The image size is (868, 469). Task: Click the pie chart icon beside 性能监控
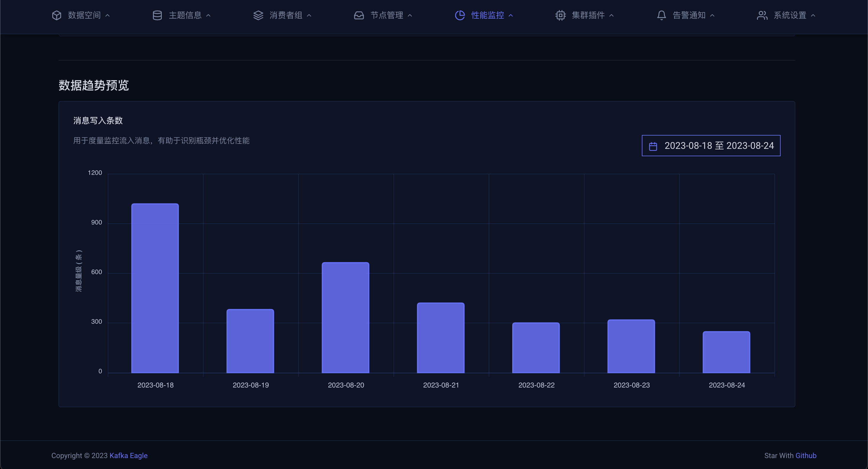point(460,16)
